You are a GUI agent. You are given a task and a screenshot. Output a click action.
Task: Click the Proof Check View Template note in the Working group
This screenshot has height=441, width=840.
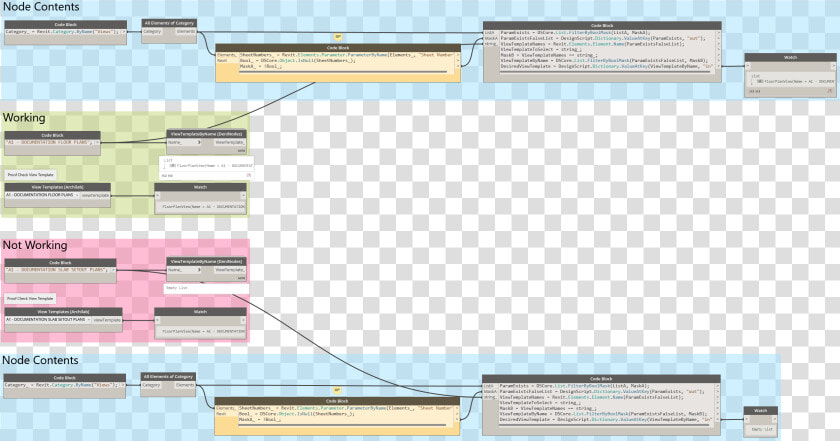[x=31, y=175]
